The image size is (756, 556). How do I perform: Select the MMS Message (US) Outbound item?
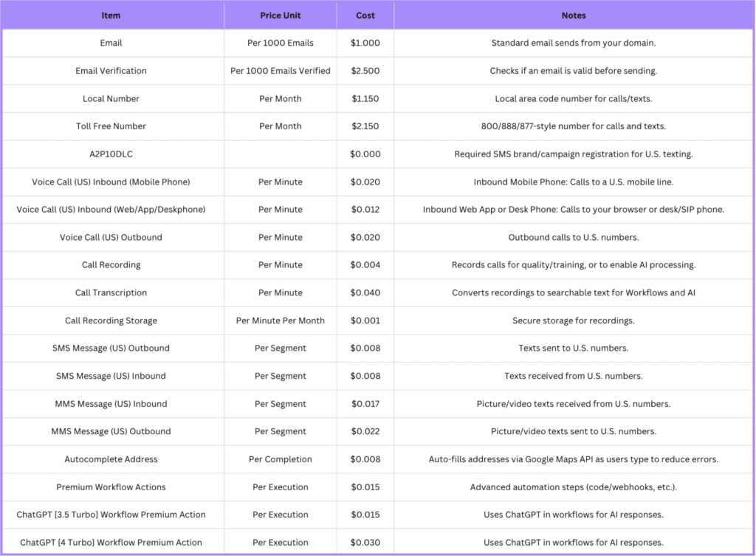(111, 431)
